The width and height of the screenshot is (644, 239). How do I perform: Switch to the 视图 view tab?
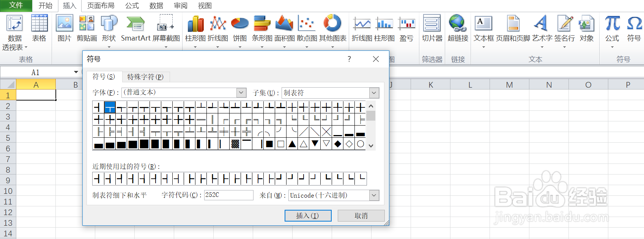point(205,6)
